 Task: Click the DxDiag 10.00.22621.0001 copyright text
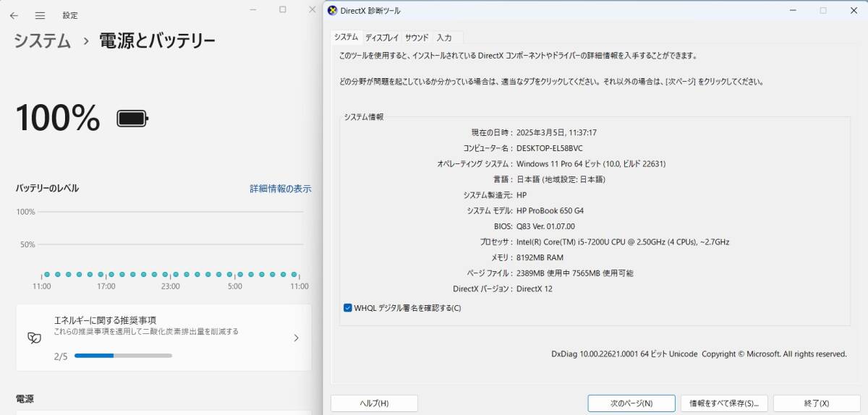699,354
